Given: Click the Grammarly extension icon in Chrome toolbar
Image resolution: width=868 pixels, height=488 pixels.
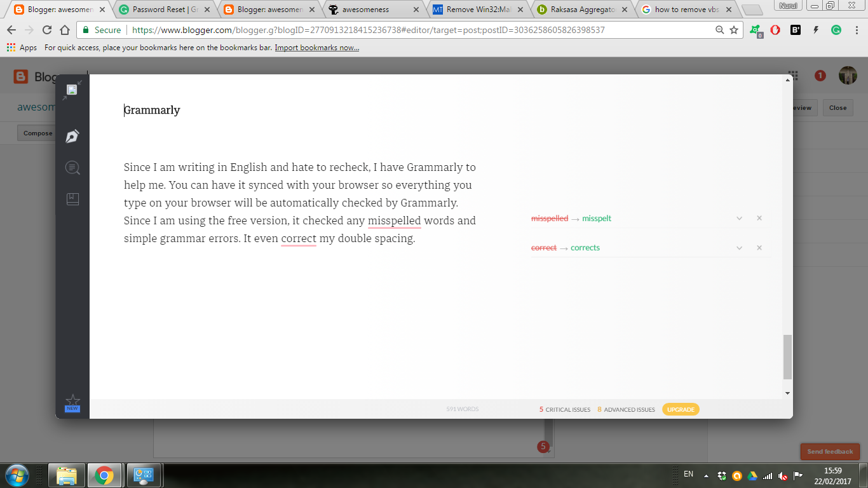Looking at the screenshot, I should click(836, 30).
